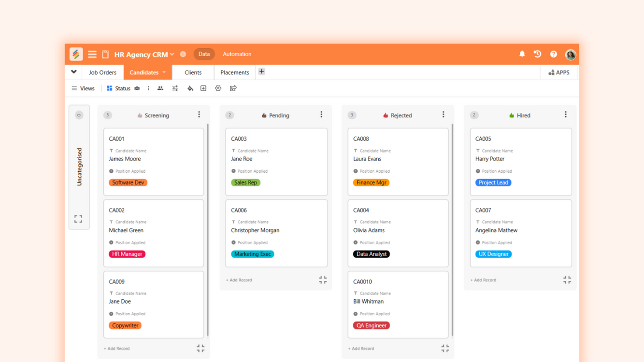This screenshot has height=362, width=644.
Task: Click the UX Designer tag
Action: tap(493, 254)
